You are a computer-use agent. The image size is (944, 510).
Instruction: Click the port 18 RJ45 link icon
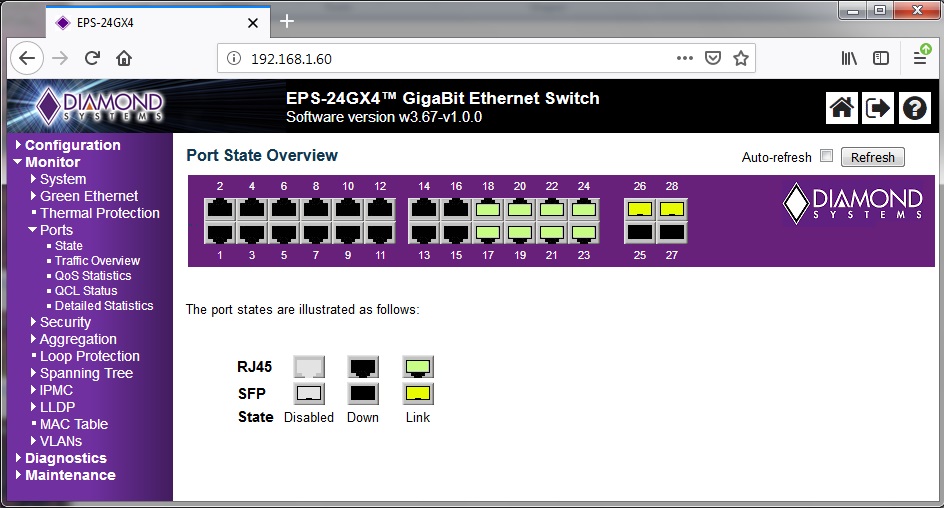pos(488,209)
